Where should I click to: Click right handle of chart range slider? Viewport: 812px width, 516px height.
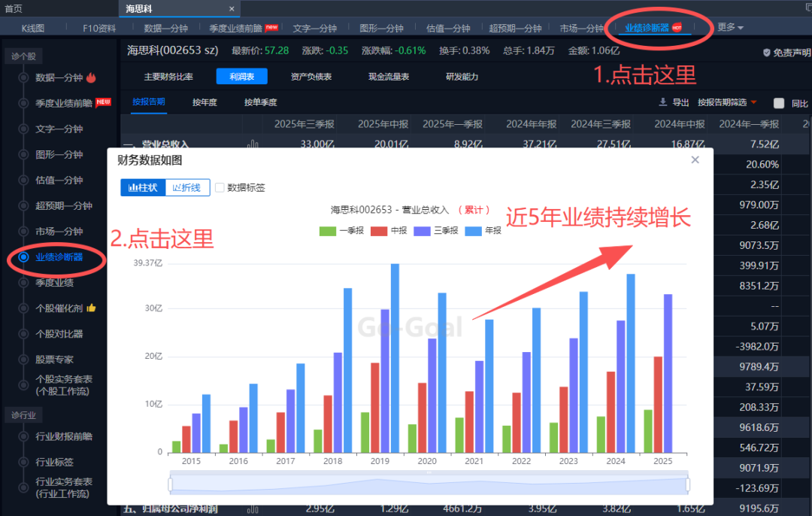(688, 484)
